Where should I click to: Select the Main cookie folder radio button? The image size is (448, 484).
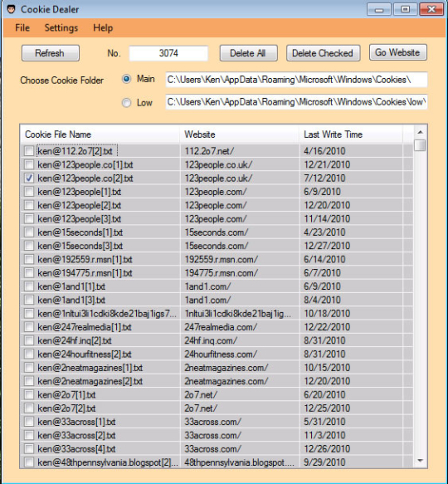tap(126, 79)
